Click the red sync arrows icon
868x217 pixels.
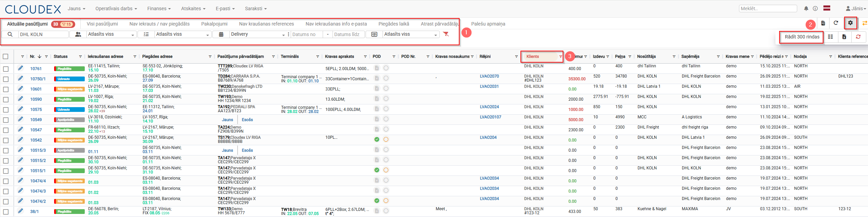[858, 37]
